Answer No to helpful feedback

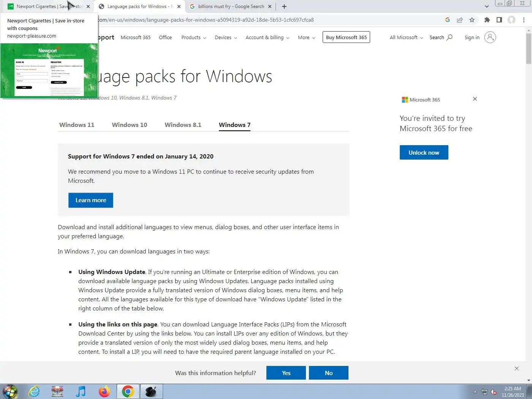[329, 373]
